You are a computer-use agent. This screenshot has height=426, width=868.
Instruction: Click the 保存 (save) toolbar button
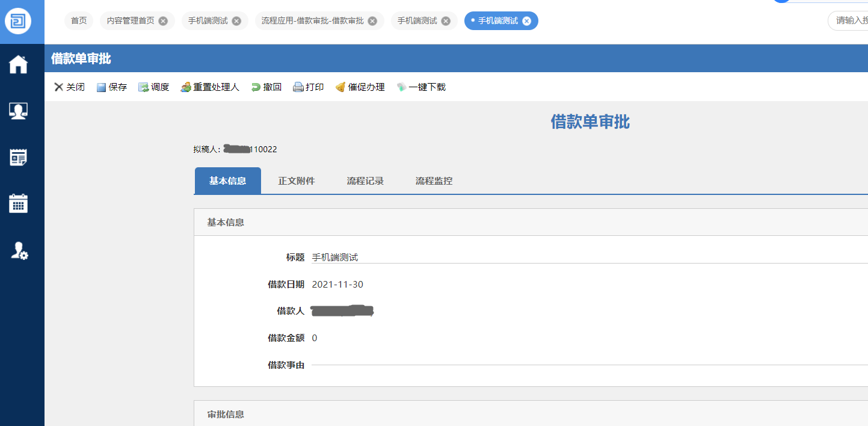tap(112, 87)
